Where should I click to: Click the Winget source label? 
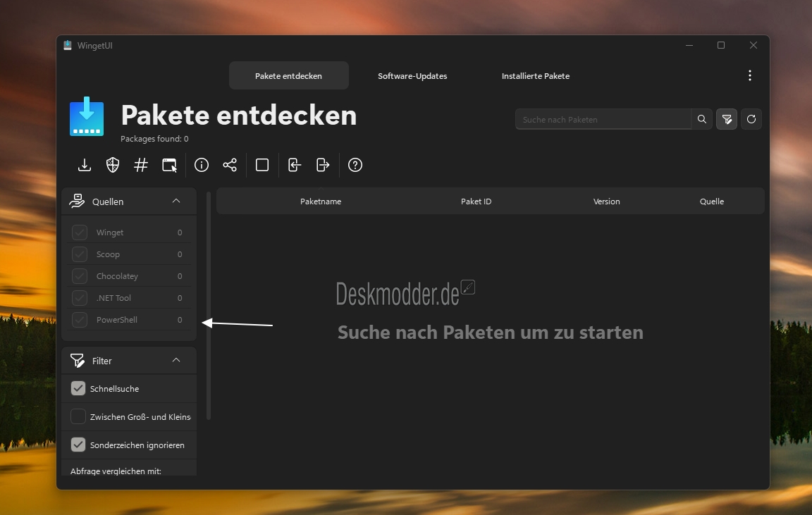click(110, 232)
